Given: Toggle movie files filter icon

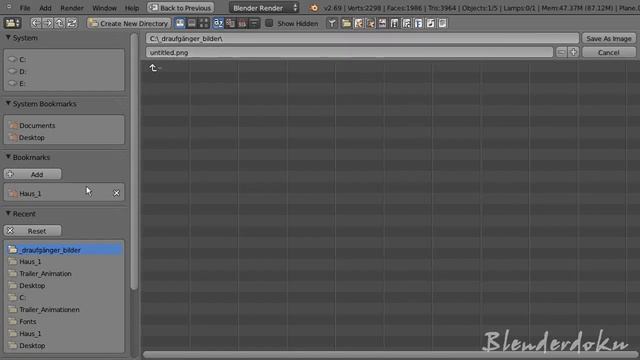Looking at the screenshot, I should (394, 23).
